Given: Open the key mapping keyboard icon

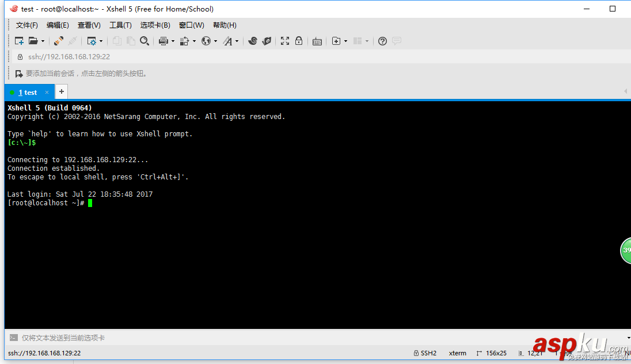Looking at the screenshot, I should point(317,41).
